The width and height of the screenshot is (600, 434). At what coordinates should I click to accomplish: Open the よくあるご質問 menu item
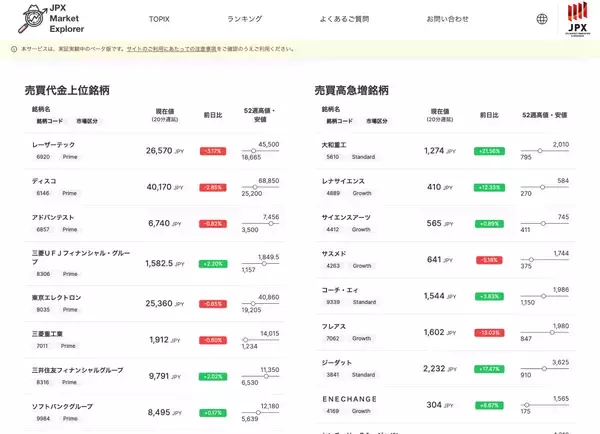tap(344, 19)
